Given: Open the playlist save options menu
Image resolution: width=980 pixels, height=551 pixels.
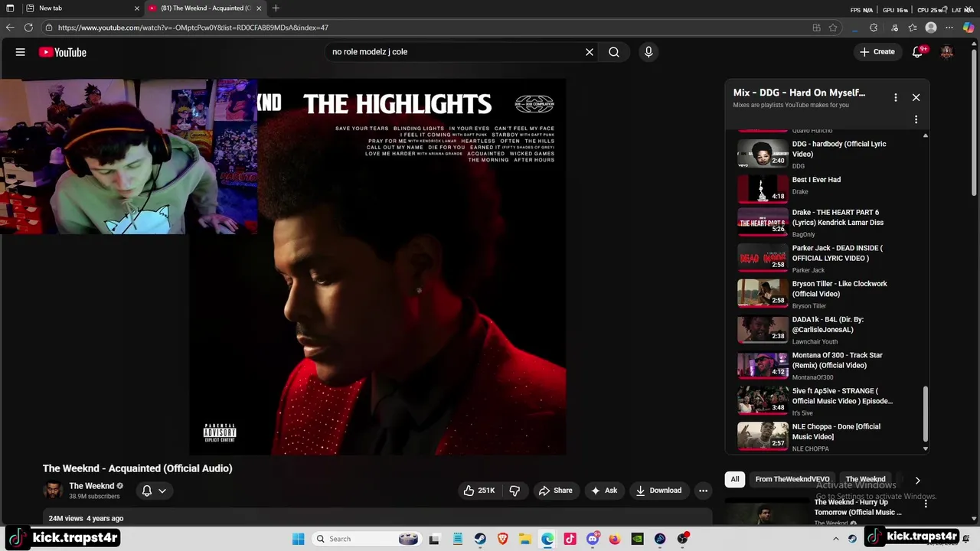Looking at the screenshot, I should tap(916, 119).
